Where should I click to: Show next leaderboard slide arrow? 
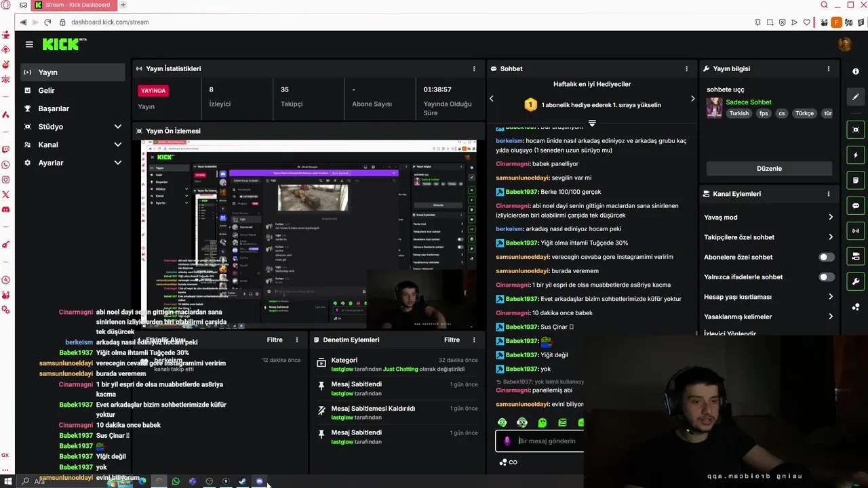692,99
